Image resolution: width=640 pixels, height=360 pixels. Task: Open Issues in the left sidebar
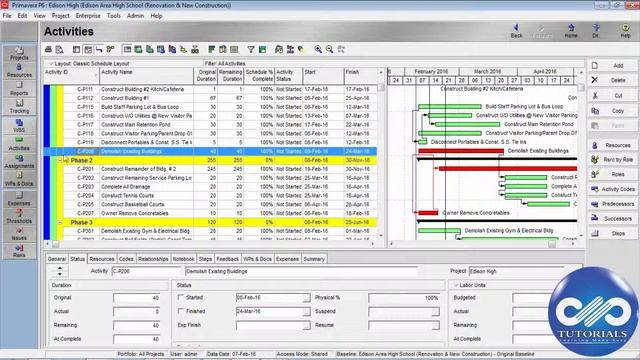(x=19, y=234)
